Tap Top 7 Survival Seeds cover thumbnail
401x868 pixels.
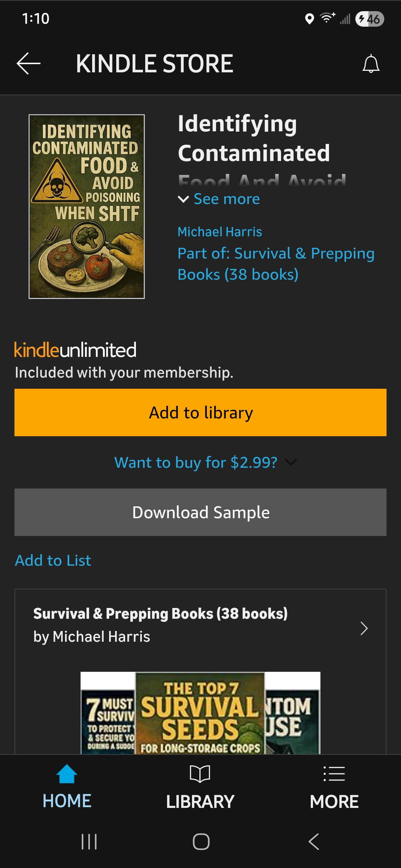[200, 713]
